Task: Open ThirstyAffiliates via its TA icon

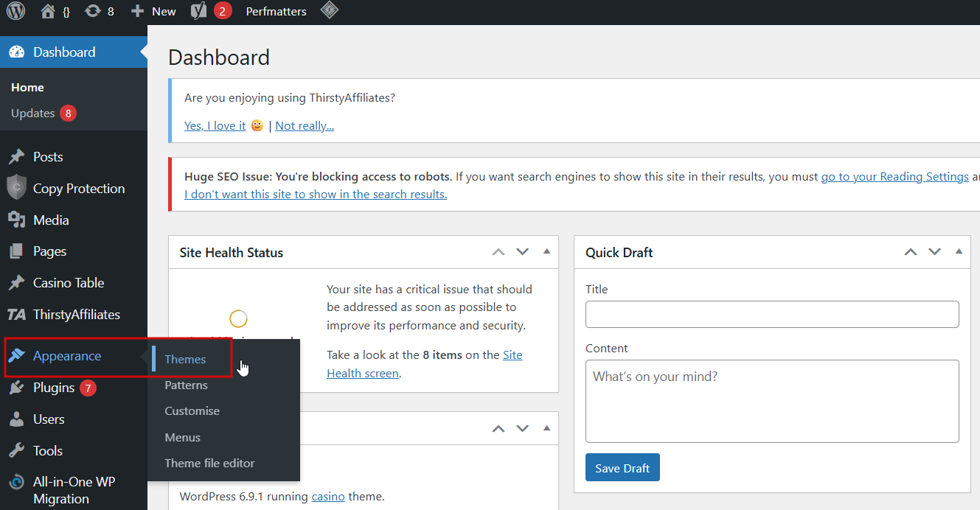Action: click(x=16, y=315)
